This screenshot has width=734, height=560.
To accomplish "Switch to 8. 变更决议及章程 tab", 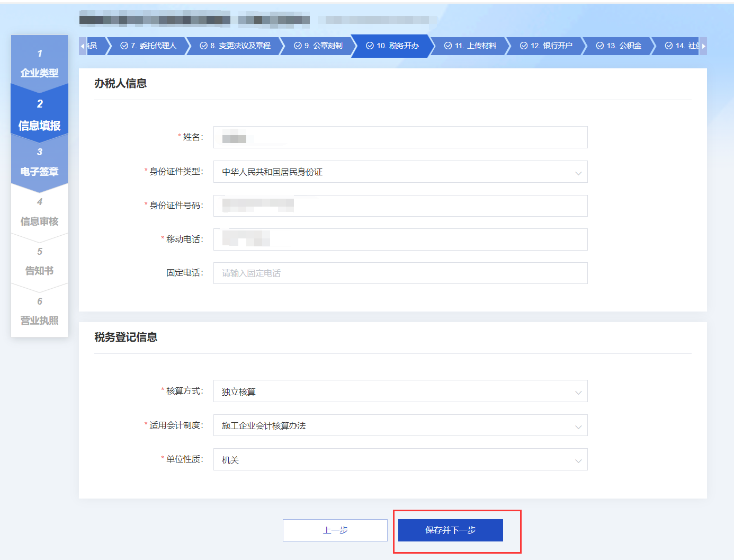I will tap(235, 46).
